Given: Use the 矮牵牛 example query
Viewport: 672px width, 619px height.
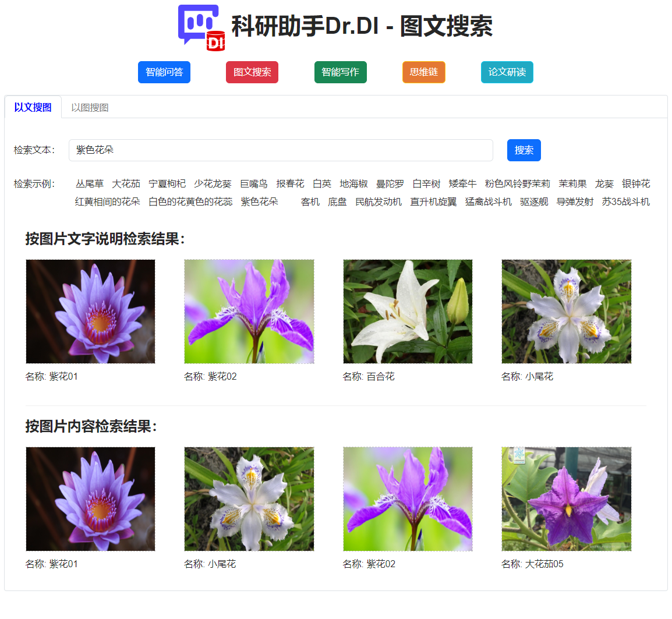Looking at the screenshot, I should (463, 184).
